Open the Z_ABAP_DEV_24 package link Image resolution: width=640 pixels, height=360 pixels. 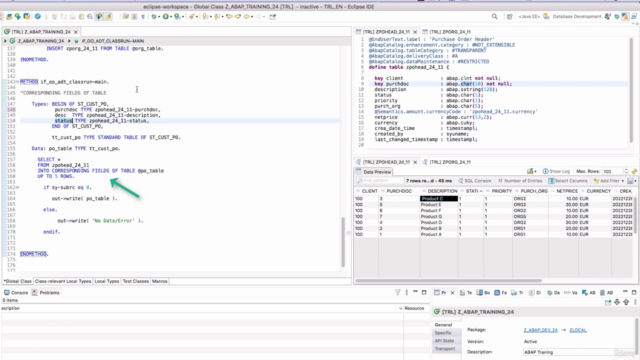coord(540,330)
